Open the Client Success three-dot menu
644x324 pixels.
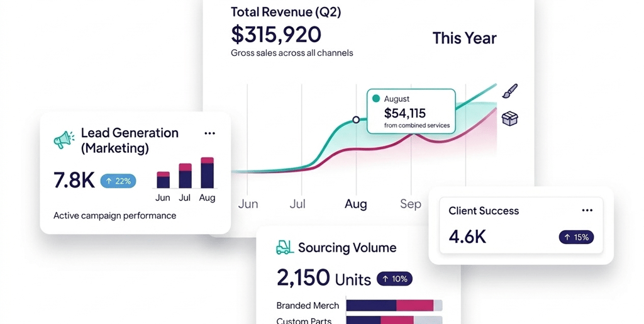(587, 210)
